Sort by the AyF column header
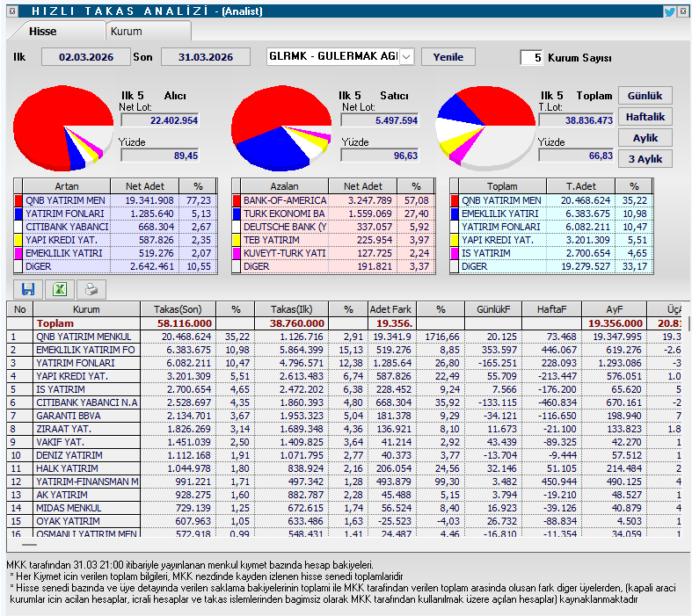The image size is (692, 616). tap(615, 309)
